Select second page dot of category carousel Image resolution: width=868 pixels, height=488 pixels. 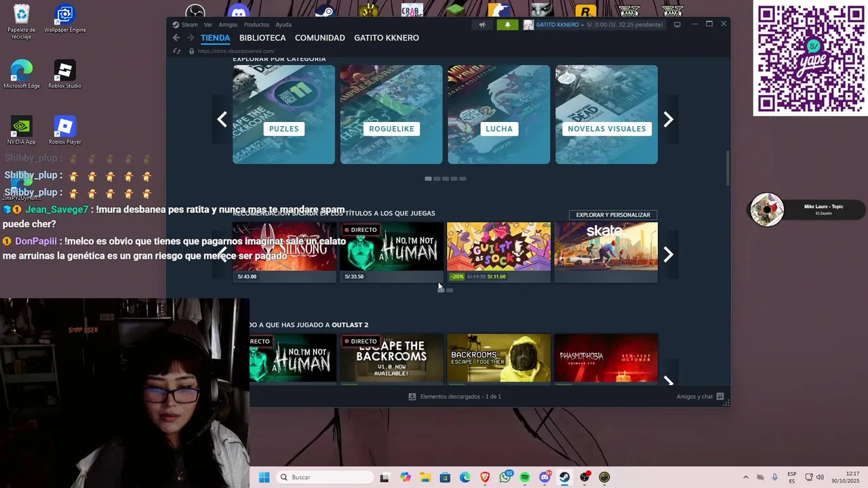point(437,179)
